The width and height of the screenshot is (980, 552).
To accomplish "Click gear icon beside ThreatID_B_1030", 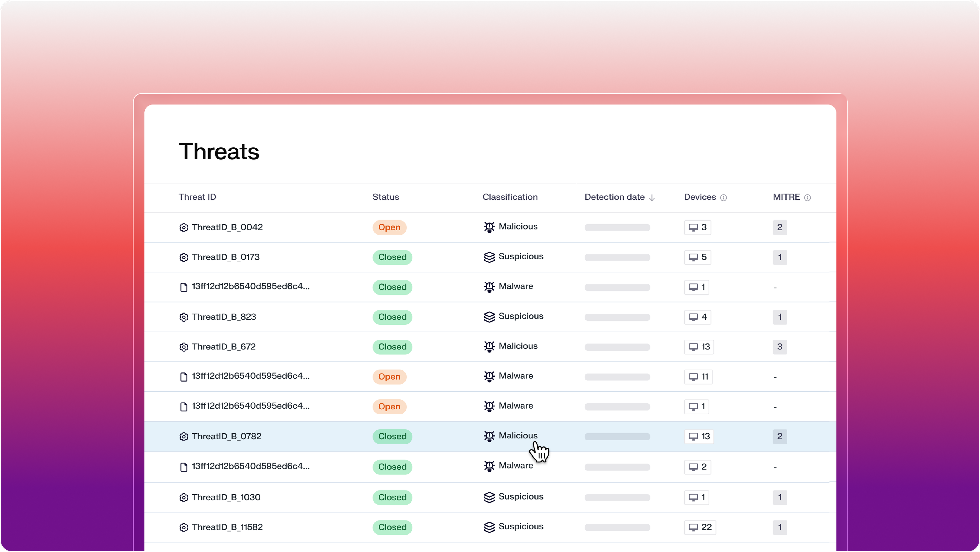I will click(184, 498).
